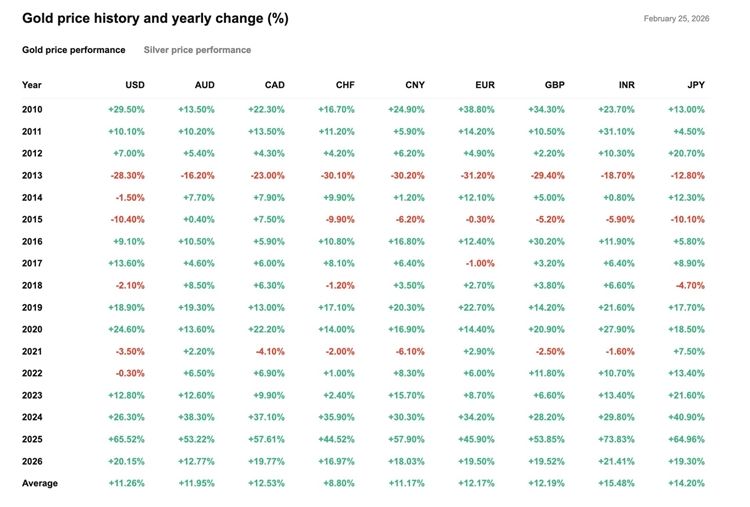The width and height of the screenshot is (750, 507).
Task: Select the 2013 row label
Action: (x=32, y=175)
